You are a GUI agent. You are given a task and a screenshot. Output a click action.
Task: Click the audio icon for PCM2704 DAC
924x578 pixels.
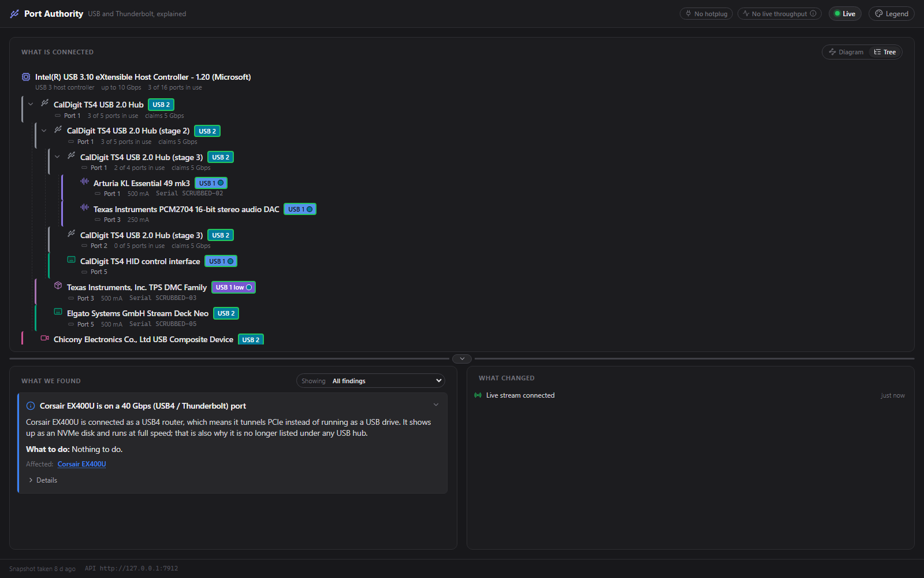click(84, 208)
